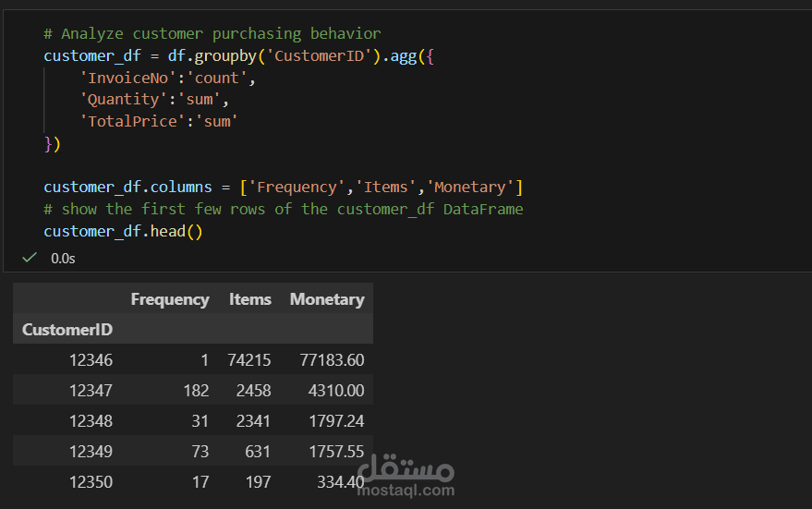The width and height of the screenshot is (812, 509).
Task: Click the mostaql watermark logo
Action: [x=406, y=467]
